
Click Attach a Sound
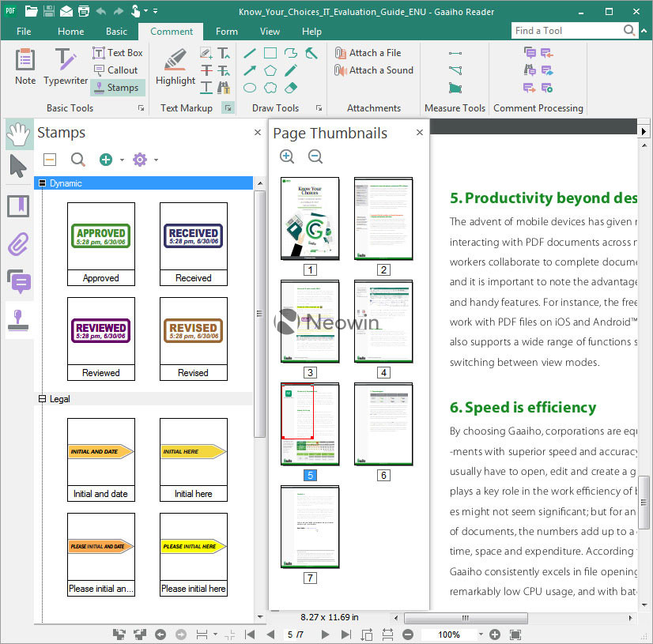(x=374, y=70)
